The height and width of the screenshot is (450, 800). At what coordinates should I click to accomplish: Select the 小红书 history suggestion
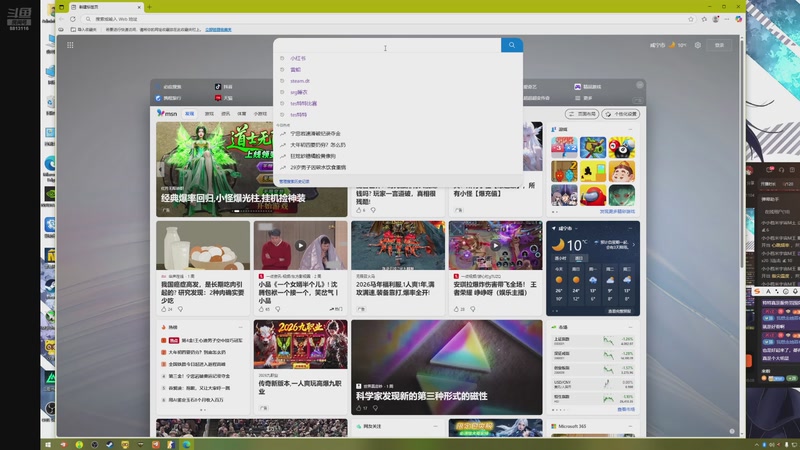tap(298, 58)
